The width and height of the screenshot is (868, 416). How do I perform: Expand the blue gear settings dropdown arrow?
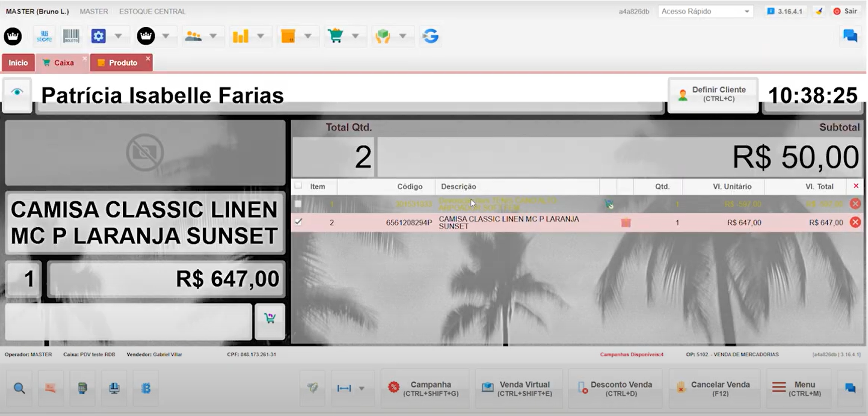click(x=118, y=36)
